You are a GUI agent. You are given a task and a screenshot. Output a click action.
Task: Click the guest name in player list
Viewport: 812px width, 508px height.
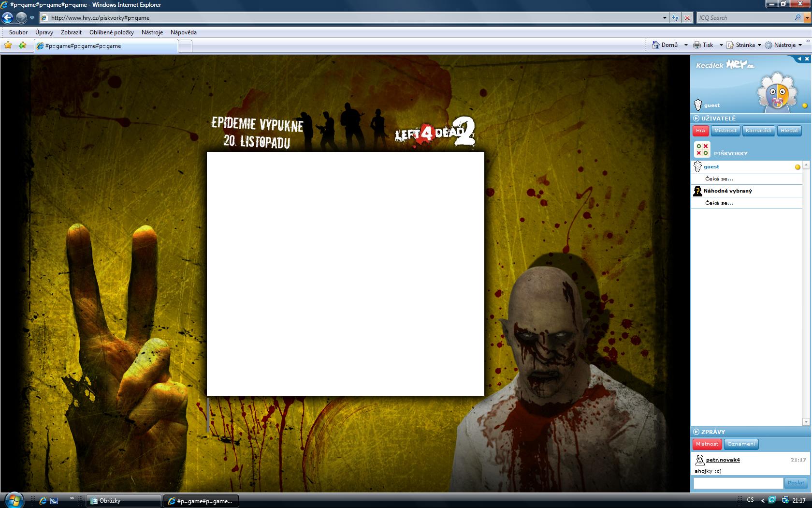pyautogui.click(x=711, y=167)
